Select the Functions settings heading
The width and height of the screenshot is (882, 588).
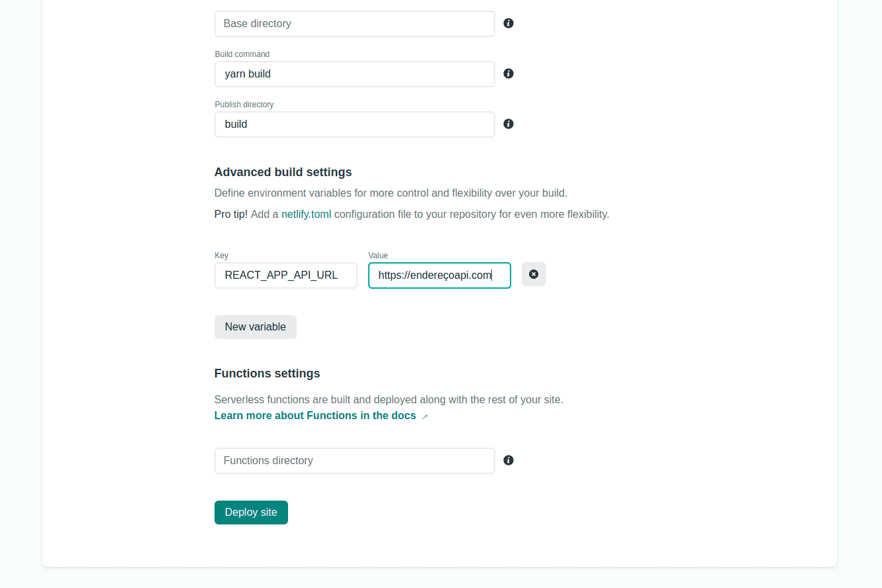click(268, 373)
